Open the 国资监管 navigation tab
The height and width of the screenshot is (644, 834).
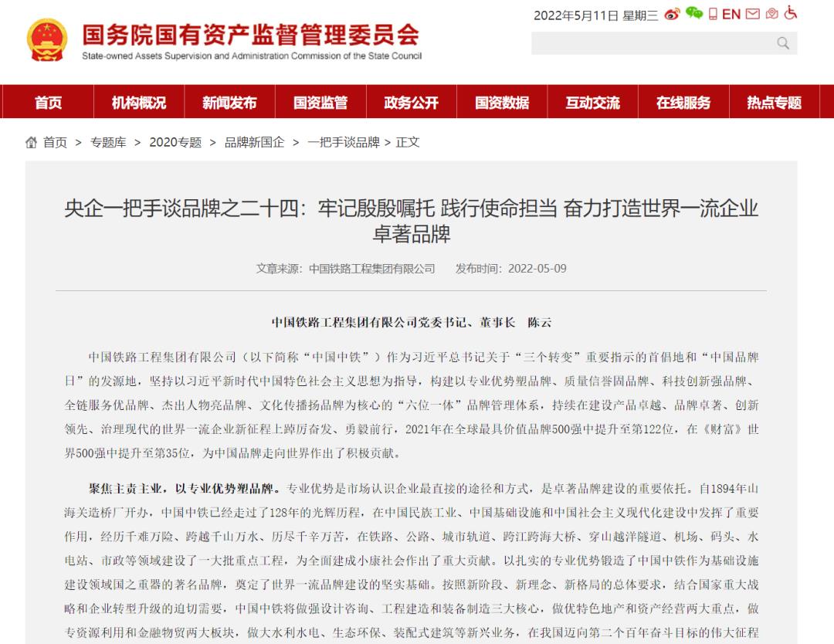pos(320,102)
